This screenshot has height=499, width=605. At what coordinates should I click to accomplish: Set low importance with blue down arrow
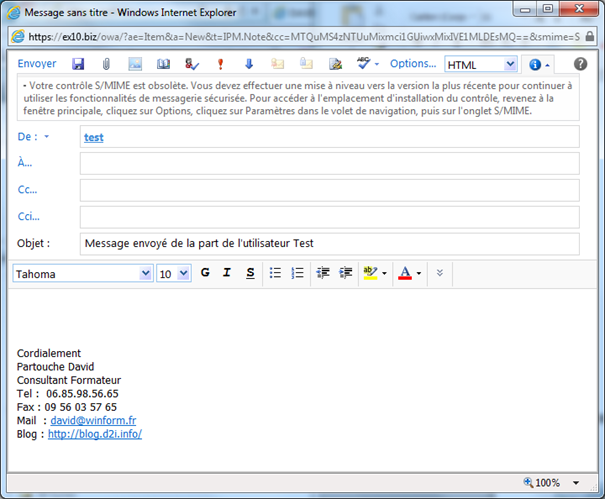[x=248, y=64]
